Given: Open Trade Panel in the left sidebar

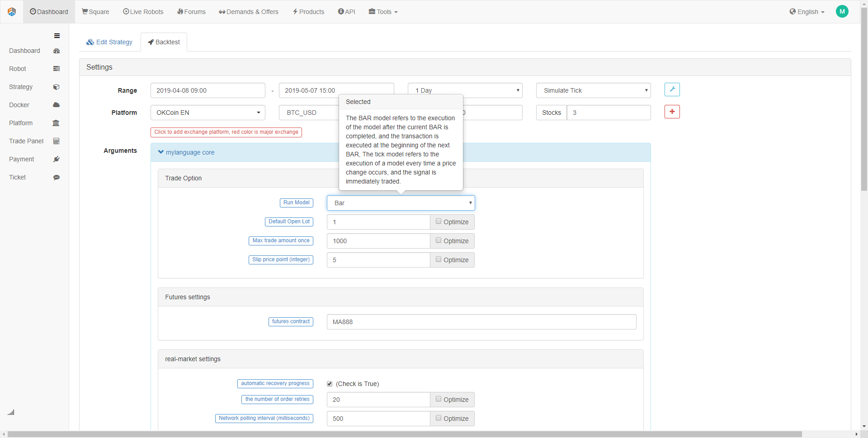Looking at the screenshot, I should [26, 141].
